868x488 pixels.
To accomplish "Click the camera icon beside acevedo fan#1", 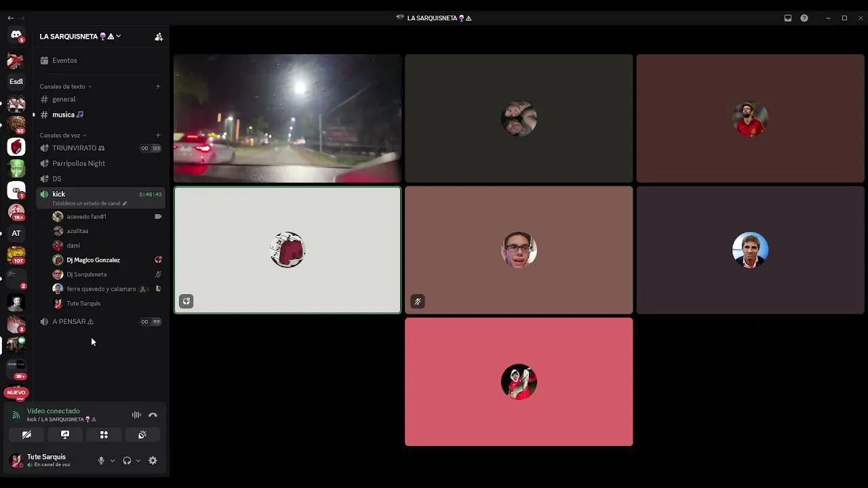I will [158, 216].
